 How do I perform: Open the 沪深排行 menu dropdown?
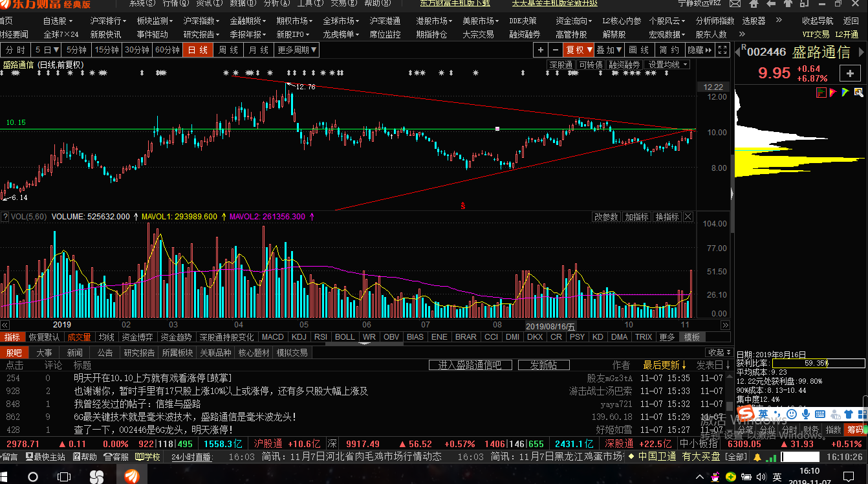click(x=108, y=21)
